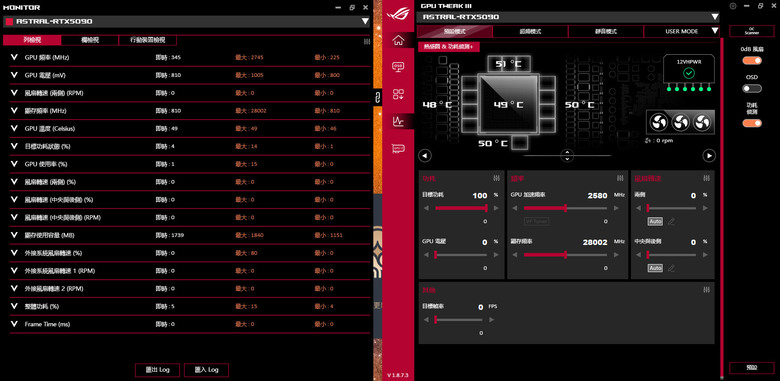
Task: Expand the GPU voltage (mV) row
Action: [x=14, y=75]
